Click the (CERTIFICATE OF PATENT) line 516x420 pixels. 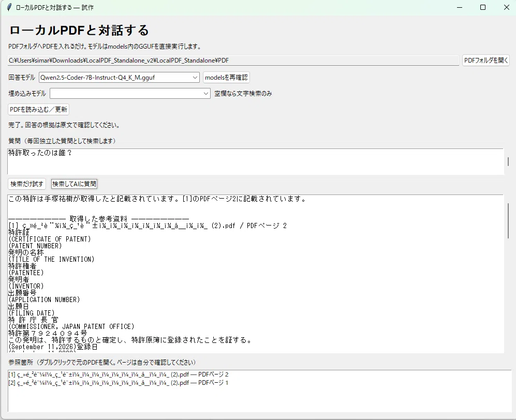[50, 239]
